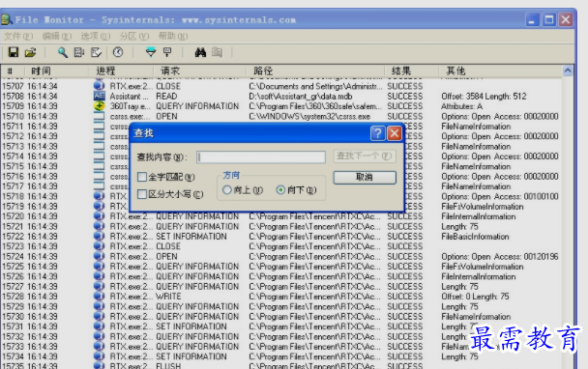Image resolution: width=588 pixels, height=369 pixels.
Task: Click SUCCESS result in row 15710
Action: pyautogui.click(x=405, y=117)
